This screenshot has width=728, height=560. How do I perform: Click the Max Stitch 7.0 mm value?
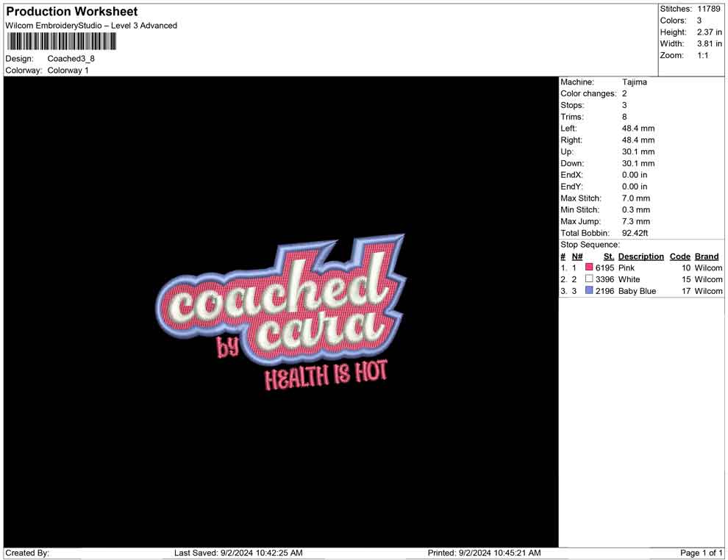[x=635, y=198]
